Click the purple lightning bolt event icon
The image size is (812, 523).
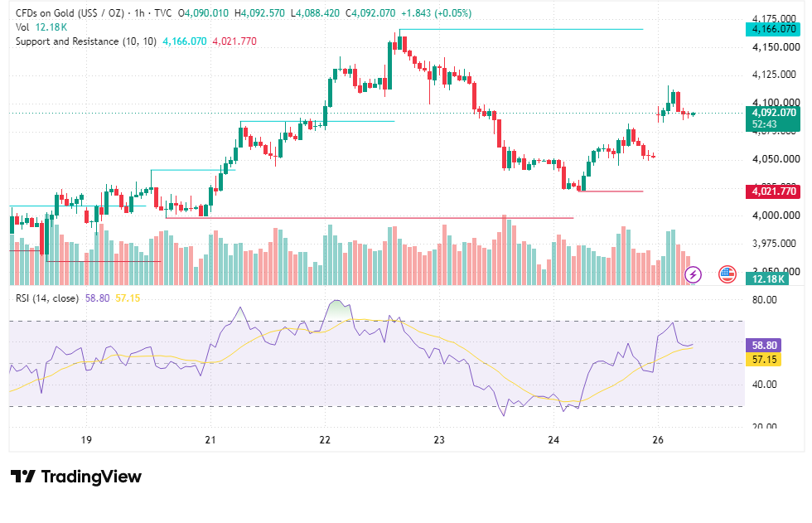[x=693, y=274]
